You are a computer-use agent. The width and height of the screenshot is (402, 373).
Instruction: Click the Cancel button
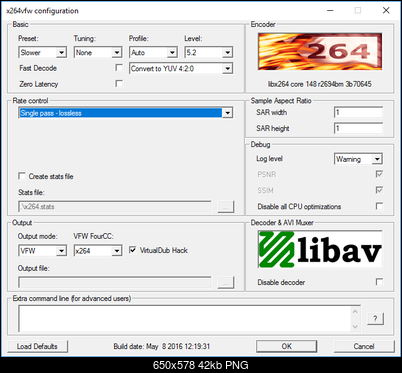tap(364, 346)
